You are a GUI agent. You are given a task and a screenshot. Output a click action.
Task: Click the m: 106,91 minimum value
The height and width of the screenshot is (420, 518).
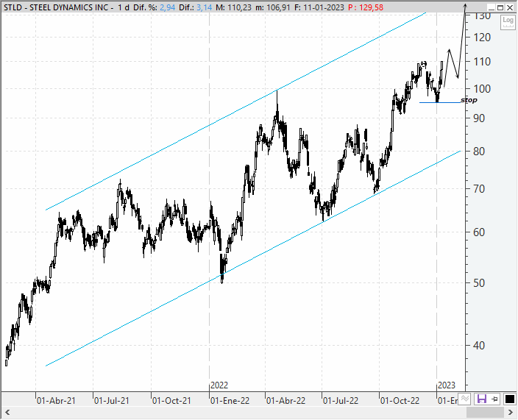[273, 7]
